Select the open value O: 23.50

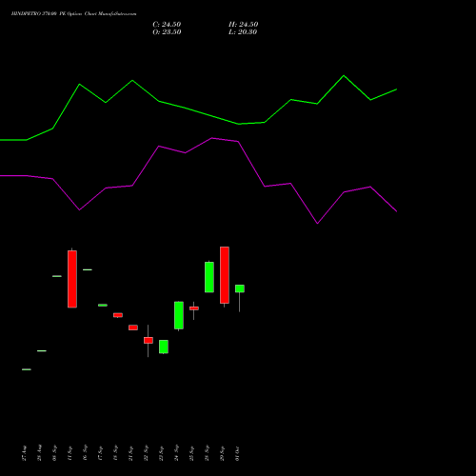(x=167, y=32)
